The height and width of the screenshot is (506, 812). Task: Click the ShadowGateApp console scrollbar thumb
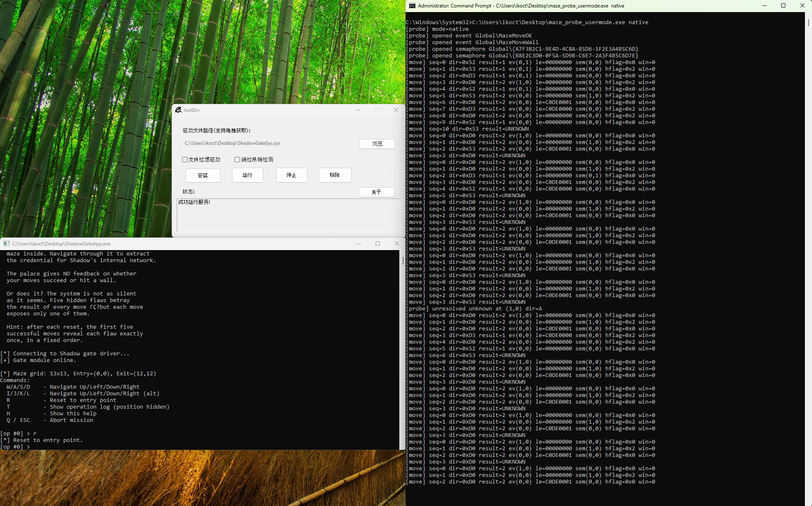point(403,261)
